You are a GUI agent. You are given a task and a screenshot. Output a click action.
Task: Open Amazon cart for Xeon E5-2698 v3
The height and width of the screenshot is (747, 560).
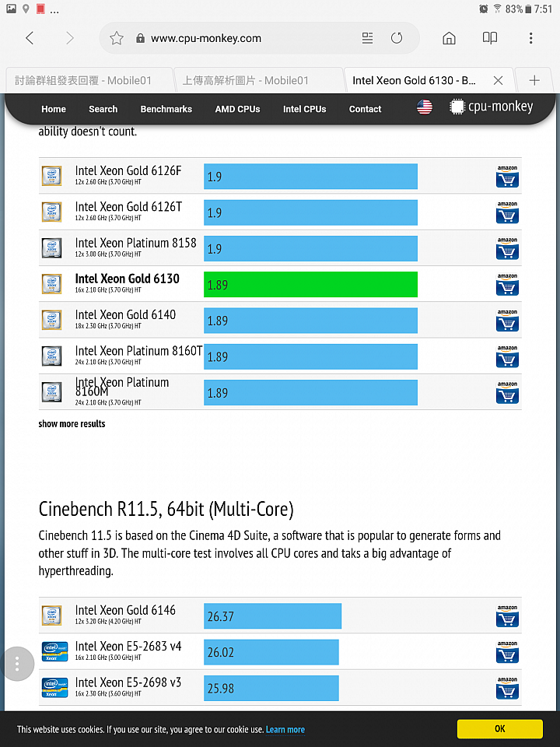[507, 688]
